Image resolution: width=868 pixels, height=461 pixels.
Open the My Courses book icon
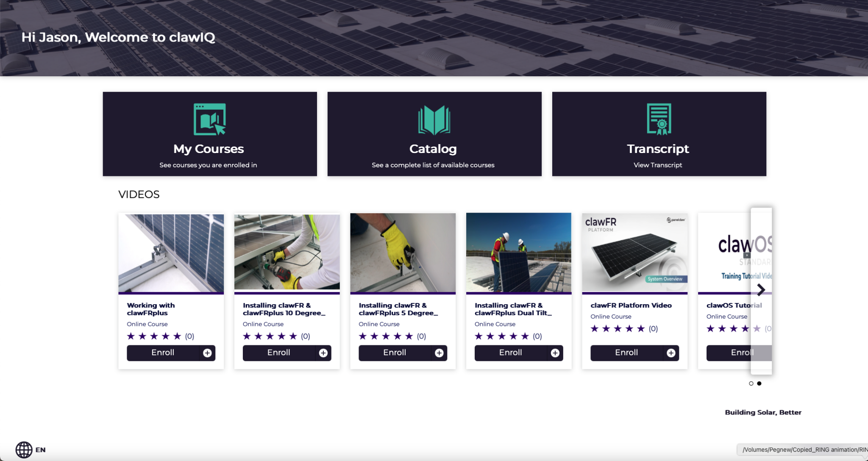(209, 119)
